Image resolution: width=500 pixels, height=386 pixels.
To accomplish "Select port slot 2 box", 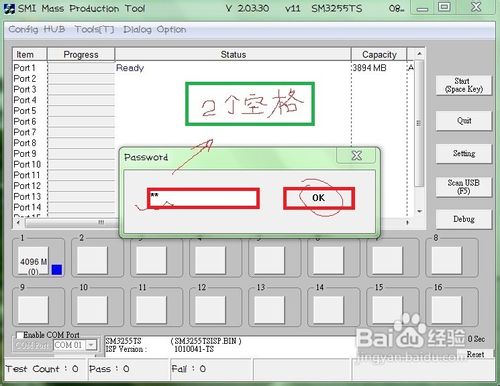I will pos(92,261).
